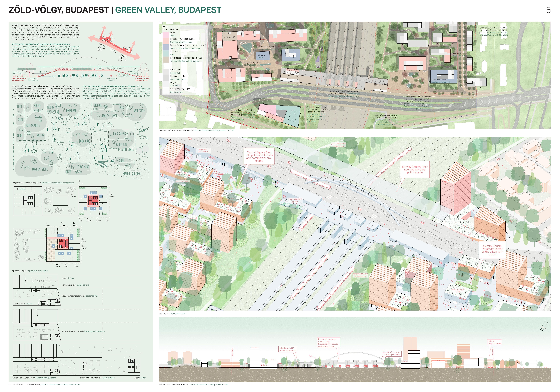Click the 'Central Square West with library' callout

pos(492,250)
